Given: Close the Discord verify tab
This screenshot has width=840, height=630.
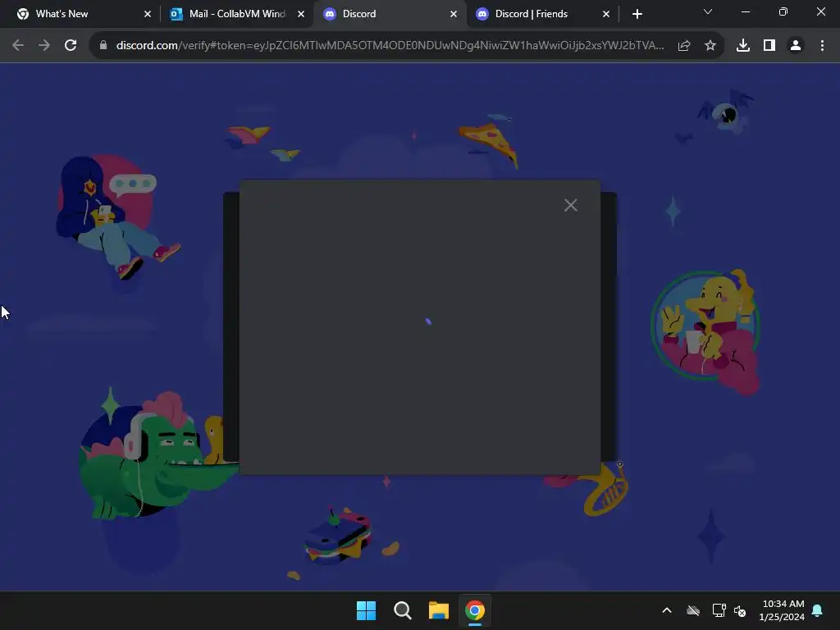Looking at the screenshot, I should pos(454,14).
